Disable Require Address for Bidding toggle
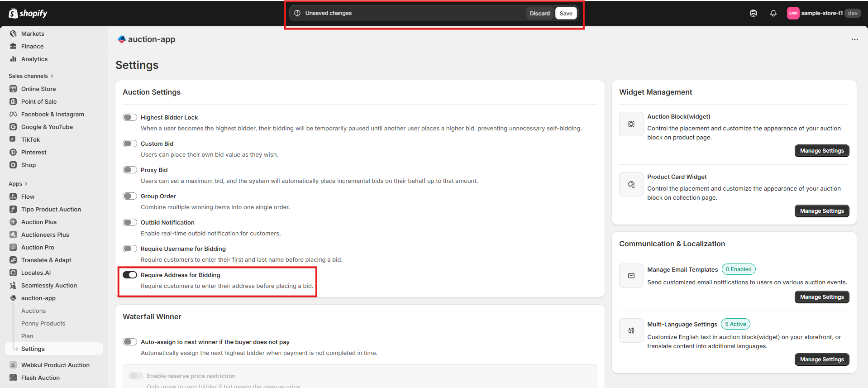 coord(130,275)
